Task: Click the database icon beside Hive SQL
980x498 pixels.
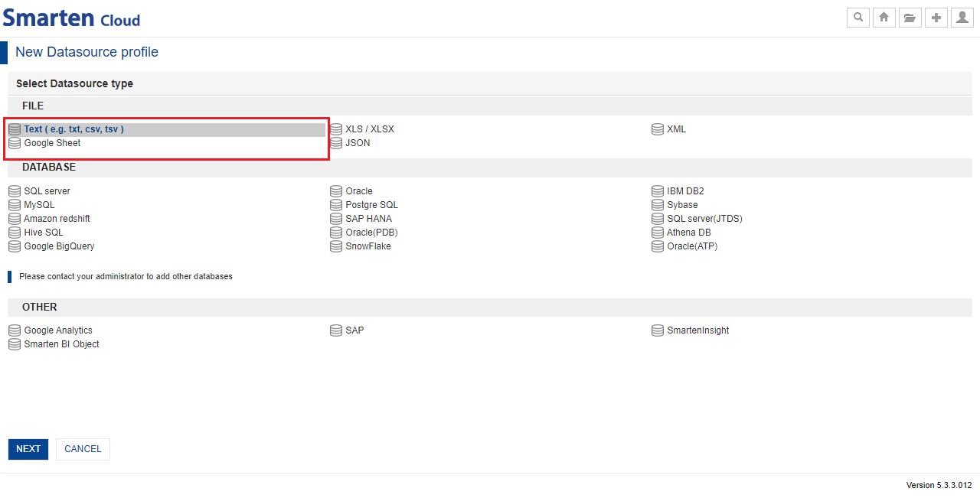Action: [15, 233]
